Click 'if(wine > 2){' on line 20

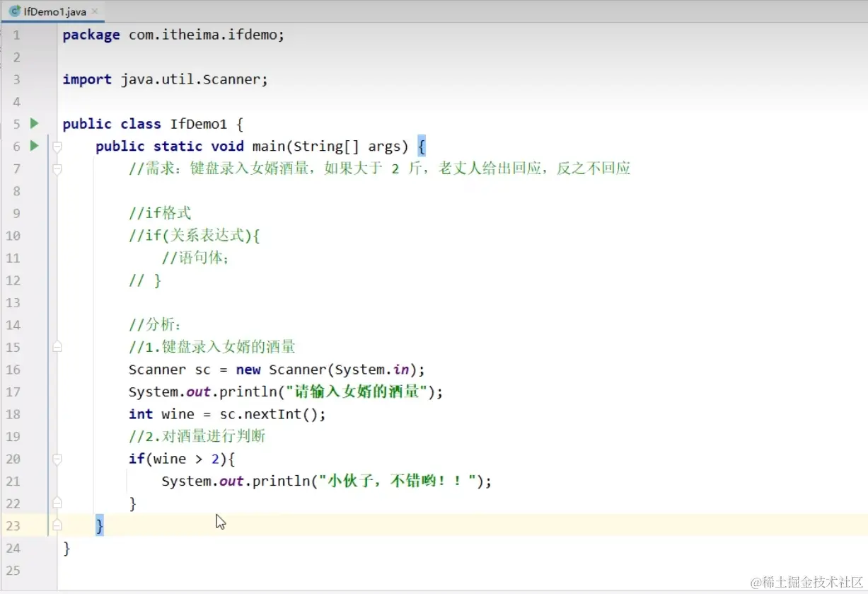pos(182,459)
